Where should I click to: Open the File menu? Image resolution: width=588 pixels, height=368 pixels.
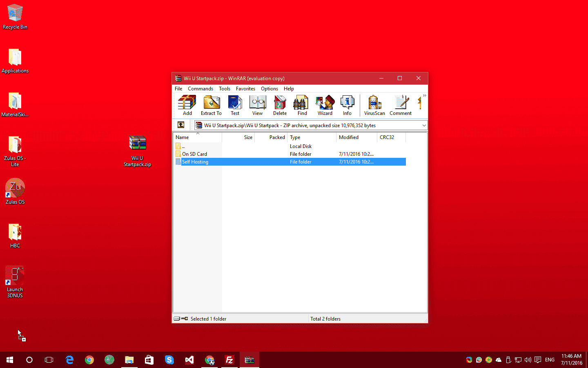coord(178,89)
